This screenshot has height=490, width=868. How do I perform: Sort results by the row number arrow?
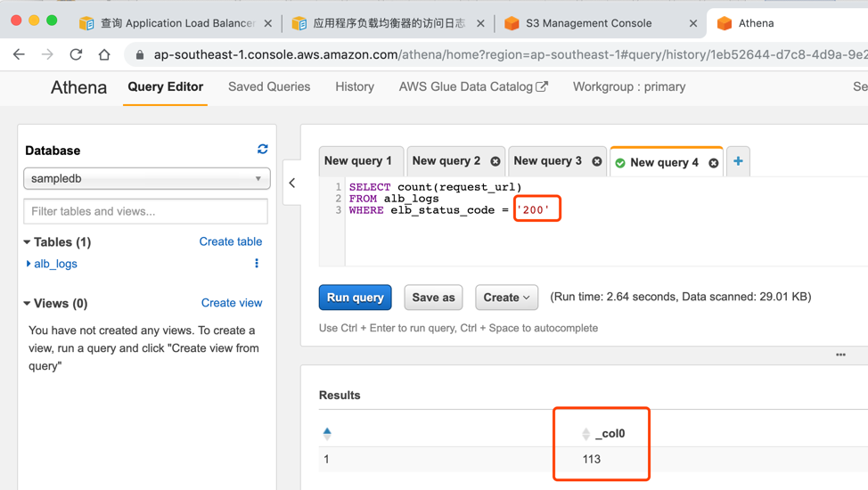pos(327,434)
